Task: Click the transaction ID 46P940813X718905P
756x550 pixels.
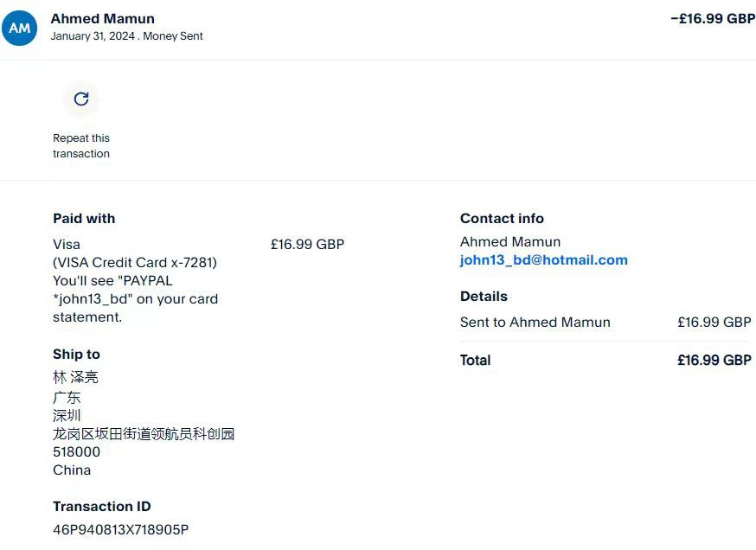Action: pos(120,529)
